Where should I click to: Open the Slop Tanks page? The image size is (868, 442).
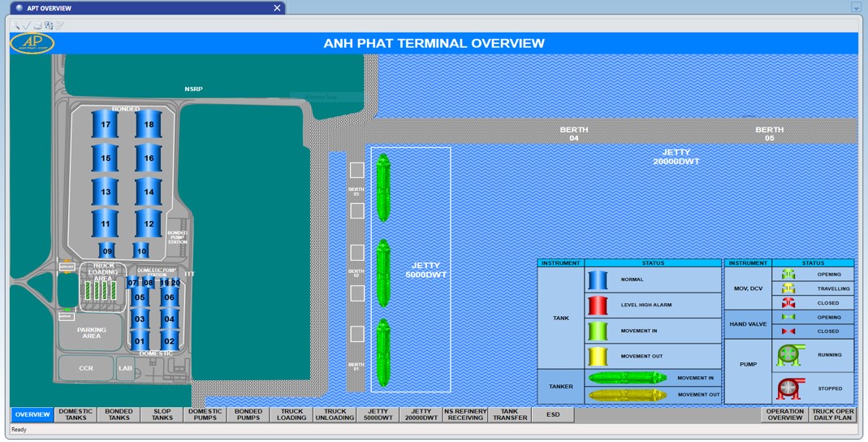coord(162,415)
